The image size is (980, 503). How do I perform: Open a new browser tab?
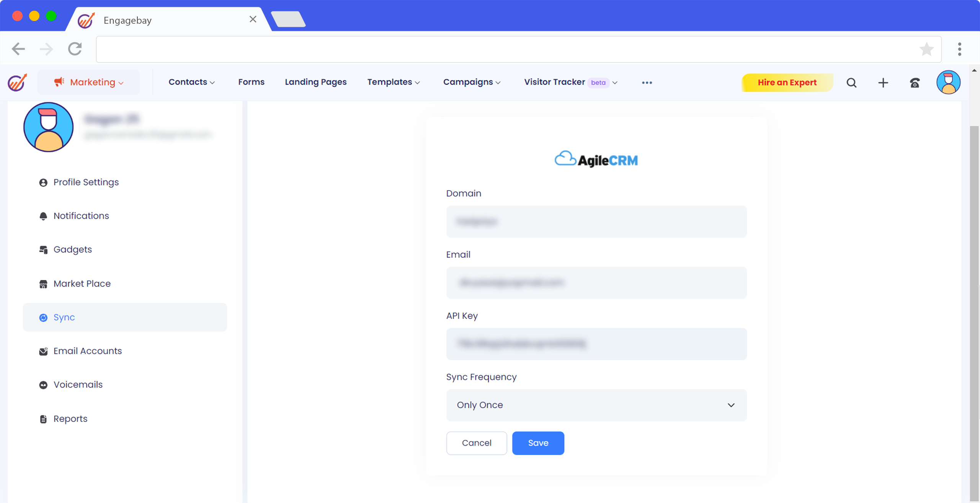click(288, 19)
